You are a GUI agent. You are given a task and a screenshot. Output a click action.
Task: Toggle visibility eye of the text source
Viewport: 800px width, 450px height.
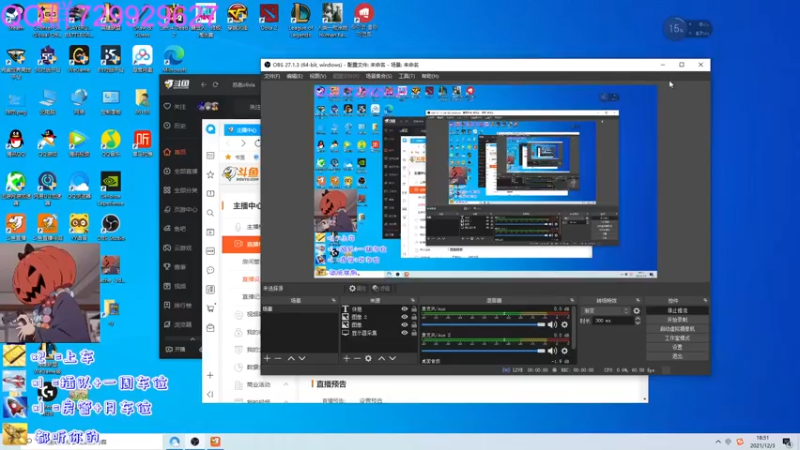click(405, 309)
